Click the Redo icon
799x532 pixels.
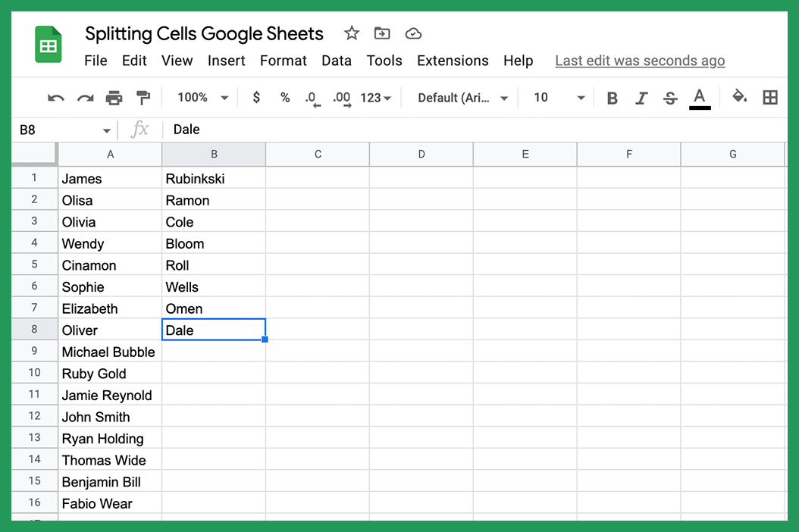click(84, 97)
